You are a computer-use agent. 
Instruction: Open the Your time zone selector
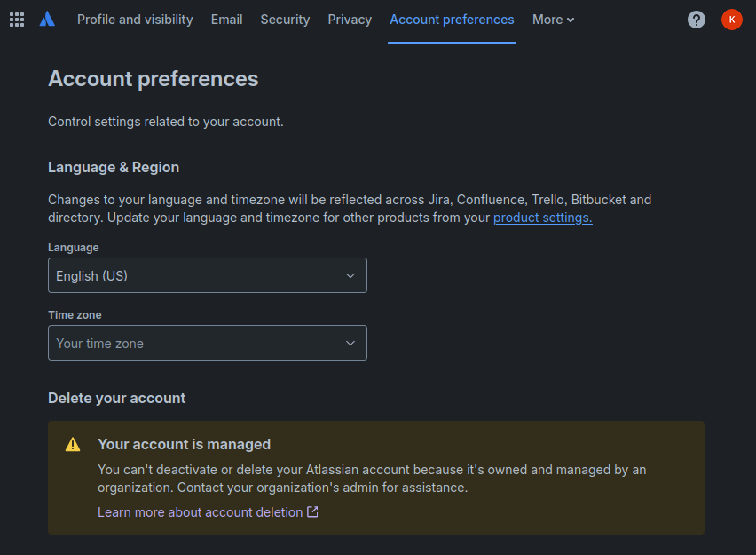pos(195,343)
